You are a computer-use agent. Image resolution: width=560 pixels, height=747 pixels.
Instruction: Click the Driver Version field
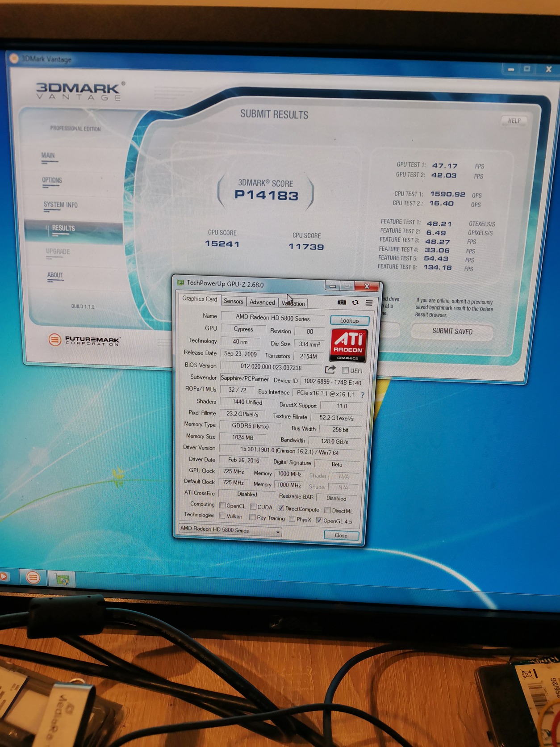coord(289,451)
